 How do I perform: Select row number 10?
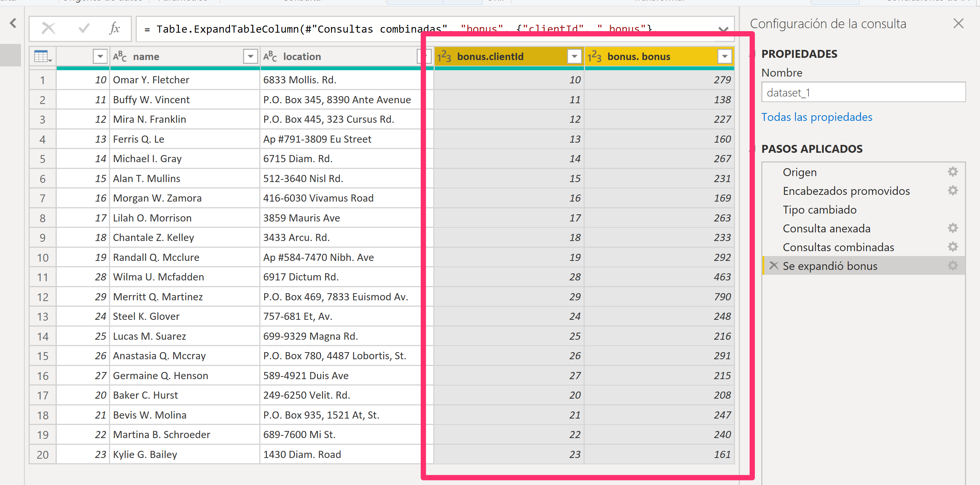point(42,257)
